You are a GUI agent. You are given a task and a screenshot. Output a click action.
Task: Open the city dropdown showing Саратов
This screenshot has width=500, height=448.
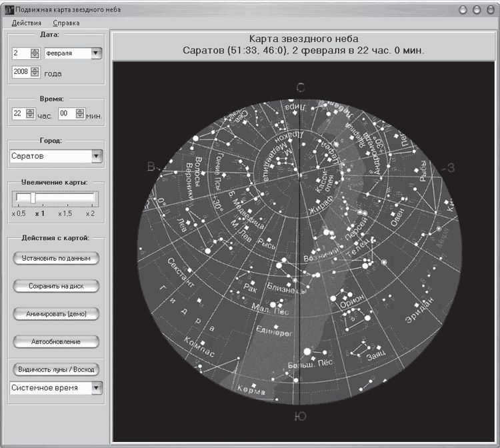click(97, 156)
